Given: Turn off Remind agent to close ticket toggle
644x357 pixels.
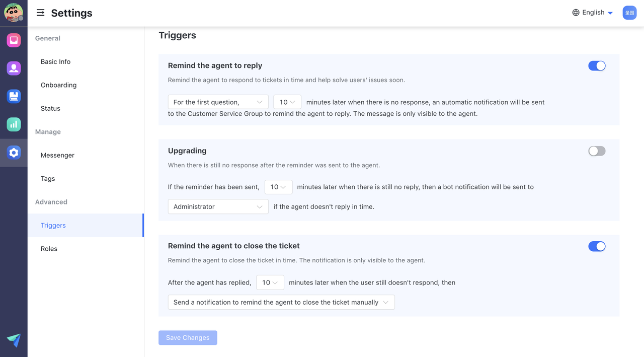Looking at the screenshot, I should pyautogui.click(x=597, y=246).
